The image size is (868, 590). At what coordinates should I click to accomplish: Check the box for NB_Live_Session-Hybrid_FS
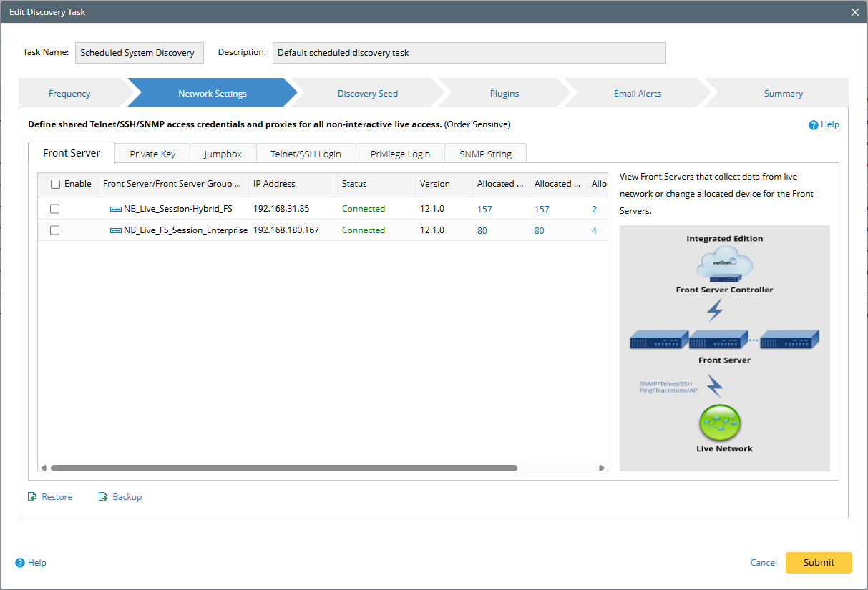click(55, 209)
